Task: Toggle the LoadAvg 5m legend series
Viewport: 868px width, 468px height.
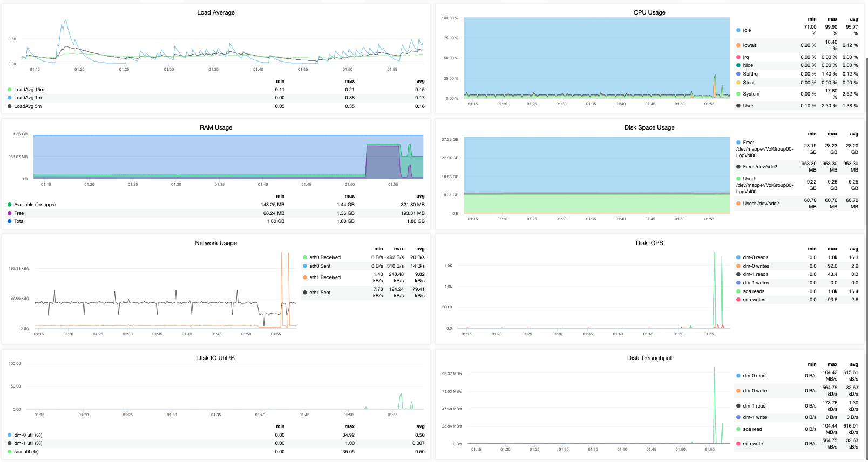Action: point(28,106)
